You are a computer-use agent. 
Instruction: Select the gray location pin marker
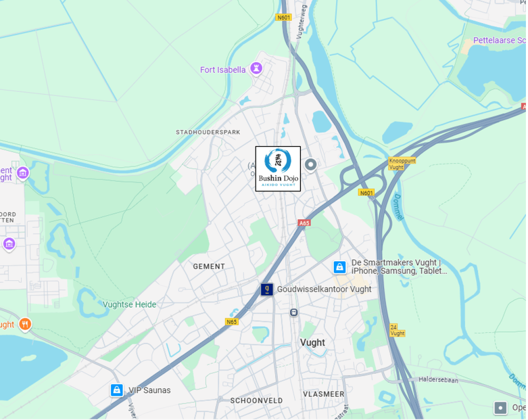pyautogui.click(x=311, y=165)
